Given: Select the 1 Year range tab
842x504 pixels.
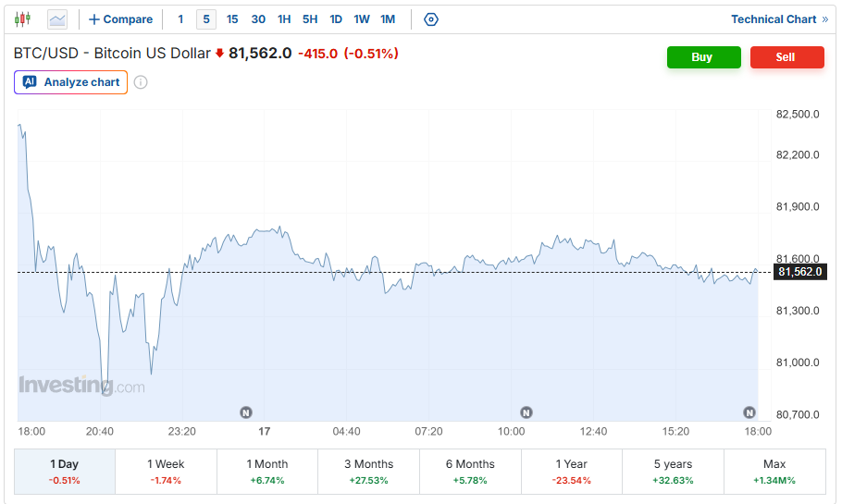Looking at the screenshot, I should tap(572, 472).
